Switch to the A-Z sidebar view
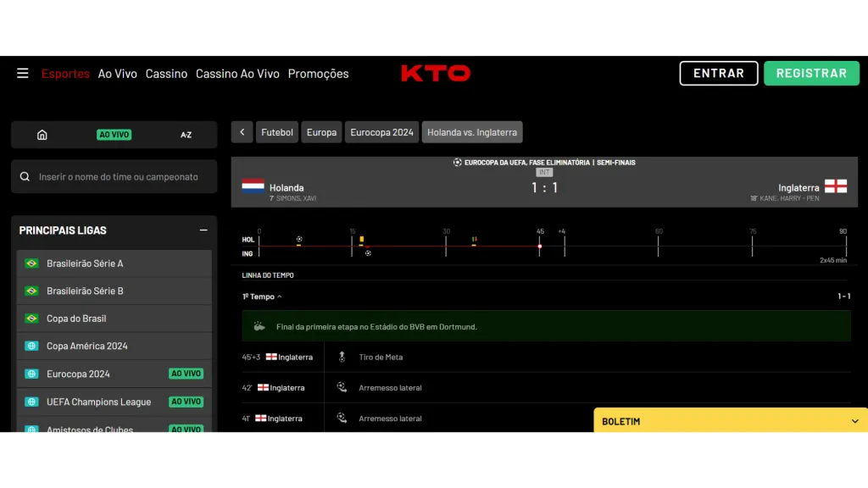This screenshot has width=868, height=488. [186, 134]
